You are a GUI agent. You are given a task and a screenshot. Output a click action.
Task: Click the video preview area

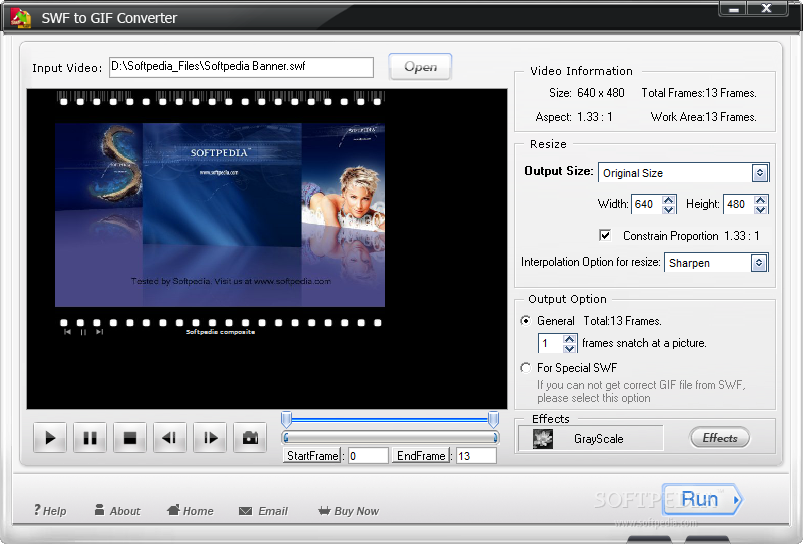click(267, 249)
